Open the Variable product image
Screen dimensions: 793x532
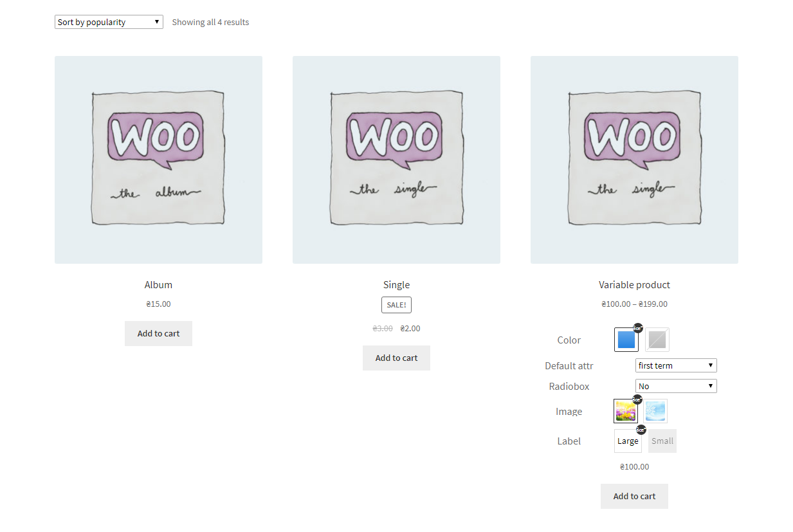coord(634,160)
